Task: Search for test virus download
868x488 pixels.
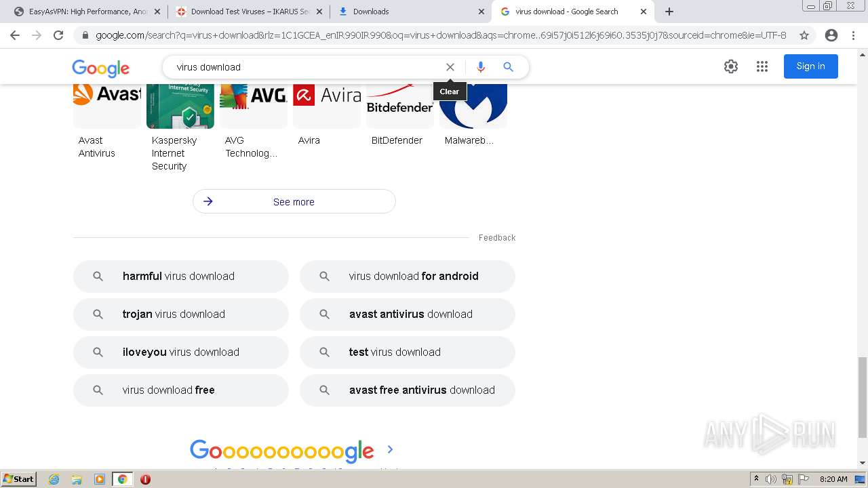Action: pyautogui.click(x=408, y=352)
